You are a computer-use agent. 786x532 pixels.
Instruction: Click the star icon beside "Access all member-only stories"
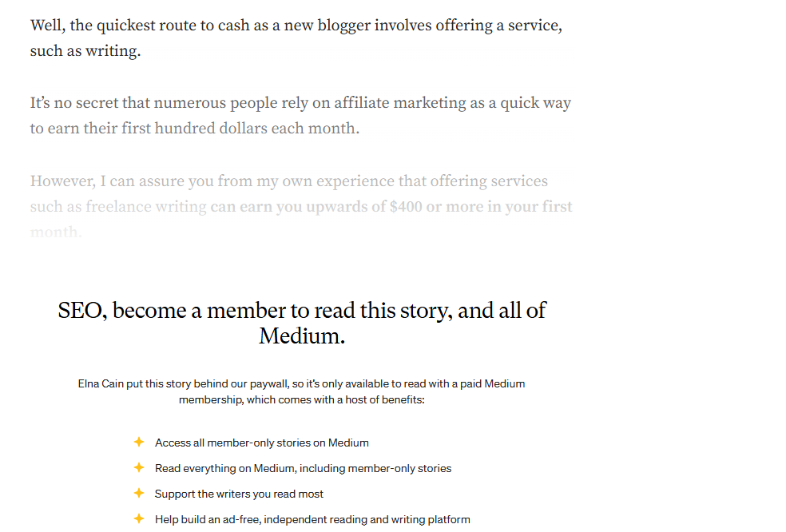[x=139, y=442]
